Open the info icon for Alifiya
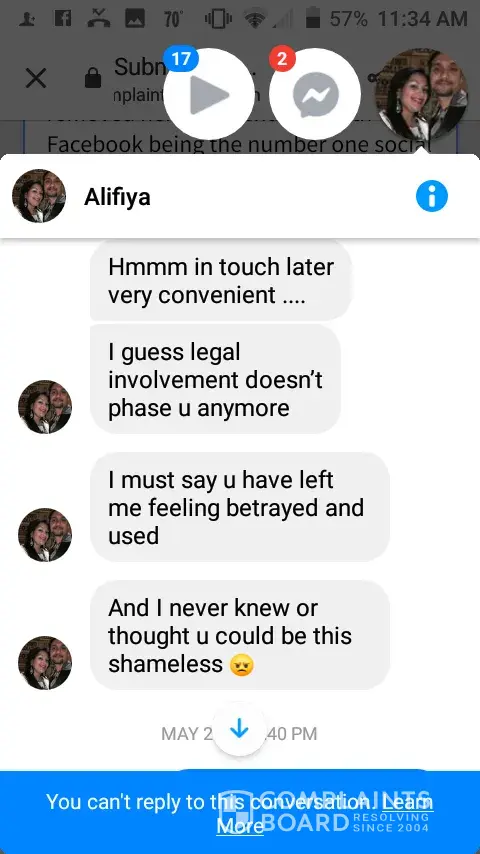Viewport: 480px width, 854px height. 432,196
